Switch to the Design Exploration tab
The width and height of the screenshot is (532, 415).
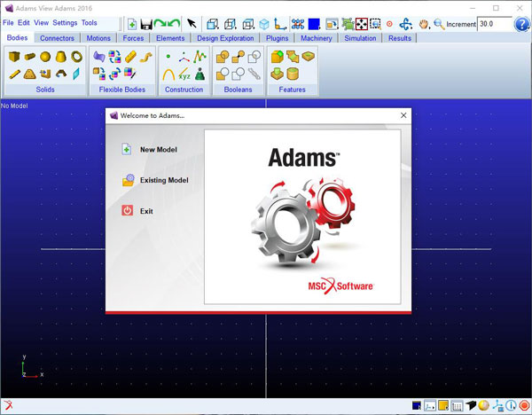coord(225,38)
